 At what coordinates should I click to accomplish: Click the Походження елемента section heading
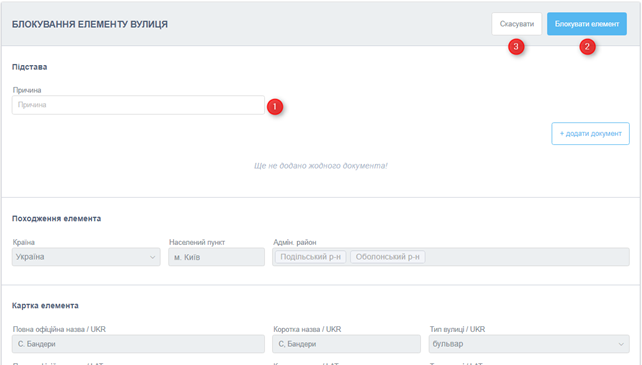(x=57, y=218)
